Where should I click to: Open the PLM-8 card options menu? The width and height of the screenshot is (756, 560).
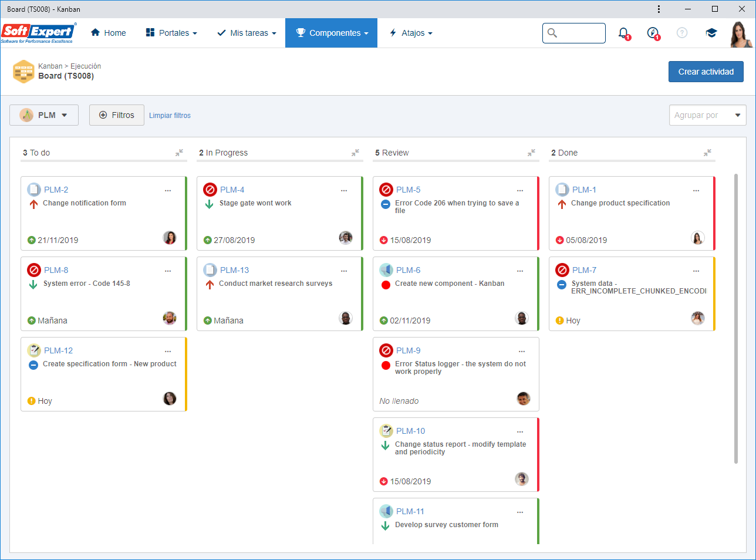click(168, 271)
